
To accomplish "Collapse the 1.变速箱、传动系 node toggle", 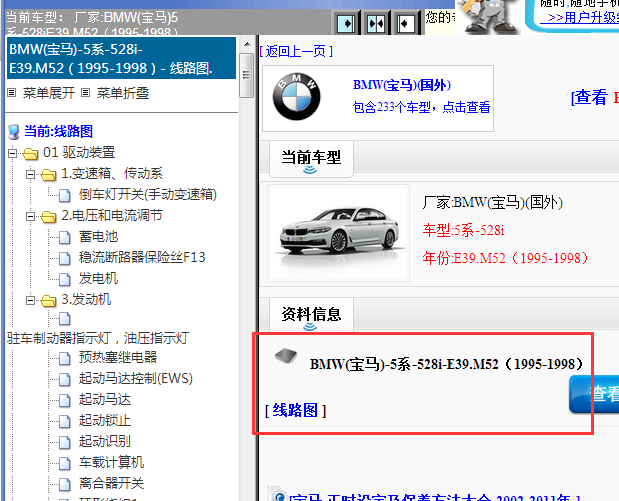I will coord(30,174).
